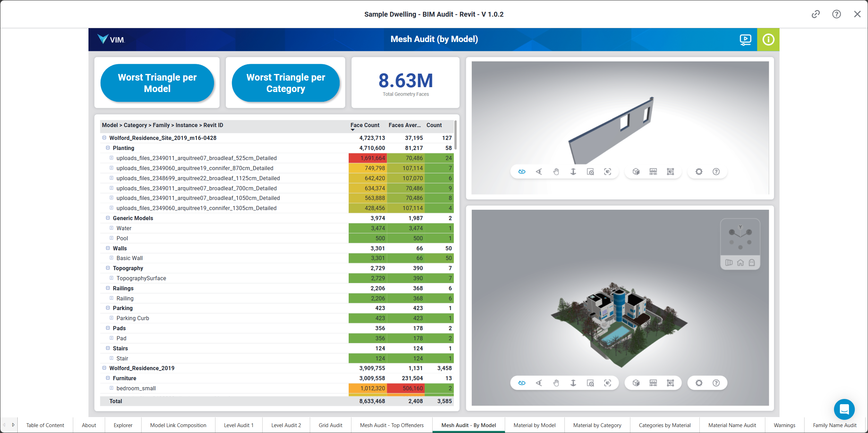Viewport: 868px width, 433px height.
Task: Switch to the Warnings tab
Action: [x=785, y=425]
